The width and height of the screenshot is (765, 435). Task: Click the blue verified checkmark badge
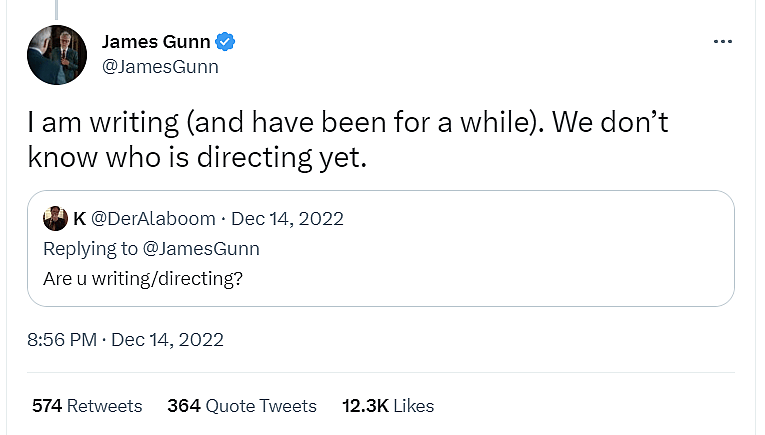click(227, 42)
